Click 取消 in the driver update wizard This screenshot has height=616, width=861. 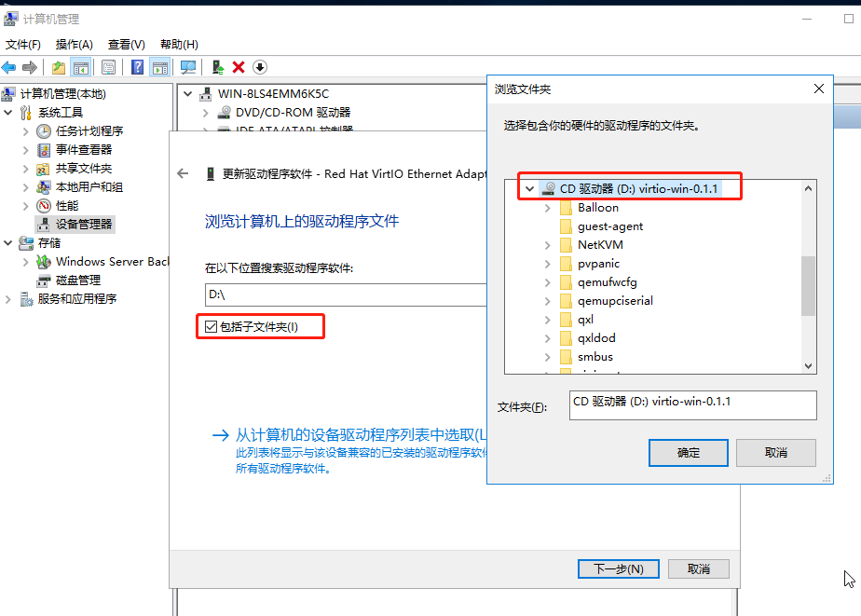(x=699, y=568)
